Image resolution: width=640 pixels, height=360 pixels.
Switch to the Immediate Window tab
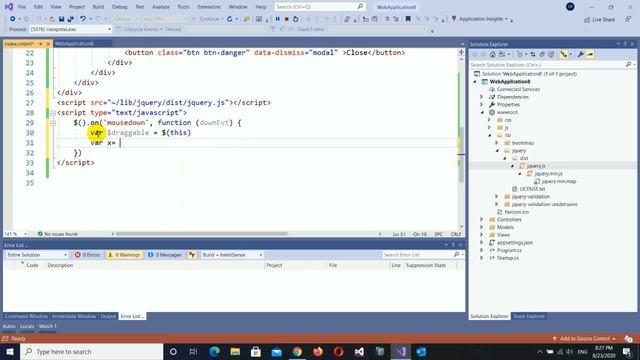click(74, 316)
